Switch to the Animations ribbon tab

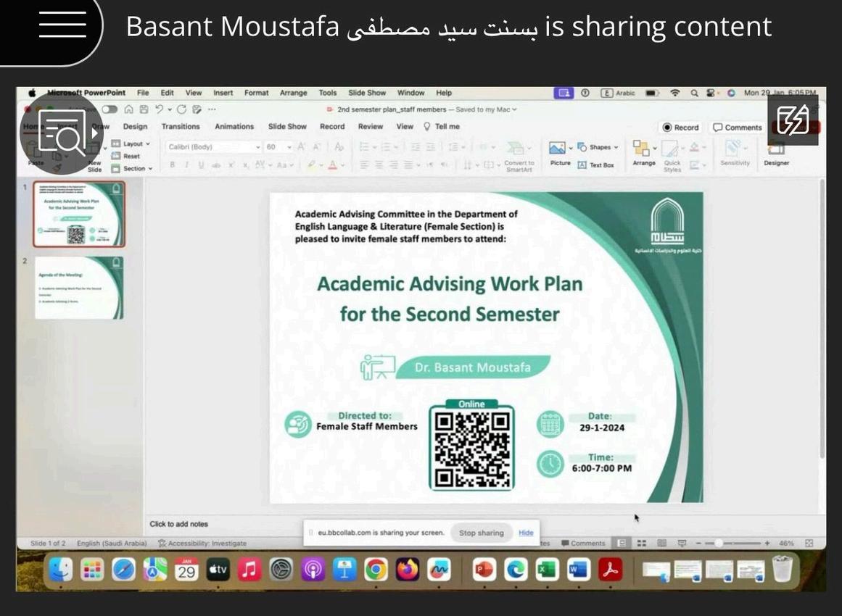coord(234,127)
